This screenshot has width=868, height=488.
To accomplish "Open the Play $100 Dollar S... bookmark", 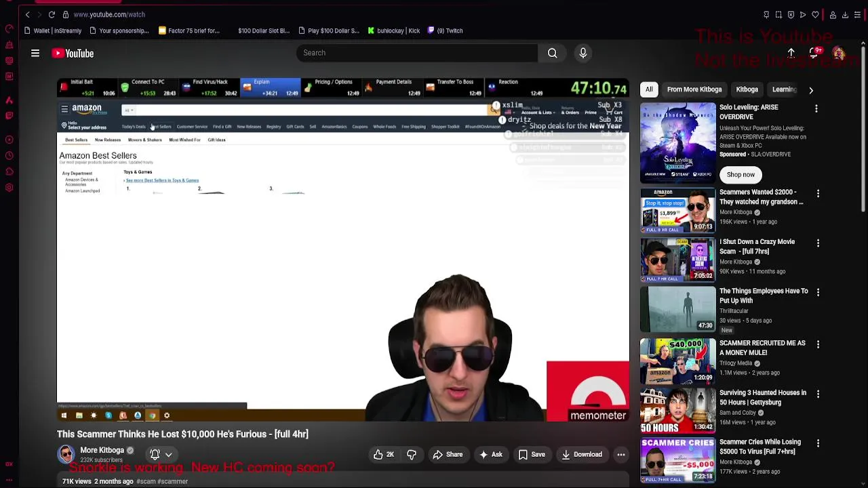I will pos(329,30).
